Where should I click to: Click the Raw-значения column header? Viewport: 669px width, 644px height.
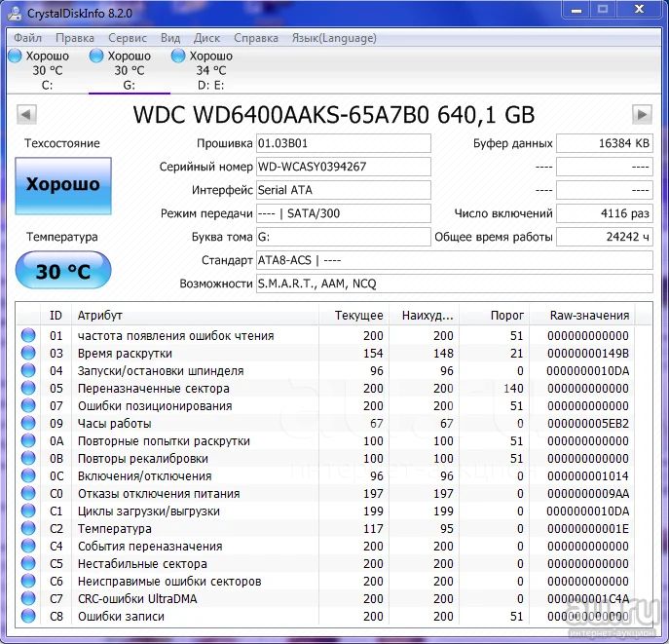point(582,316)
